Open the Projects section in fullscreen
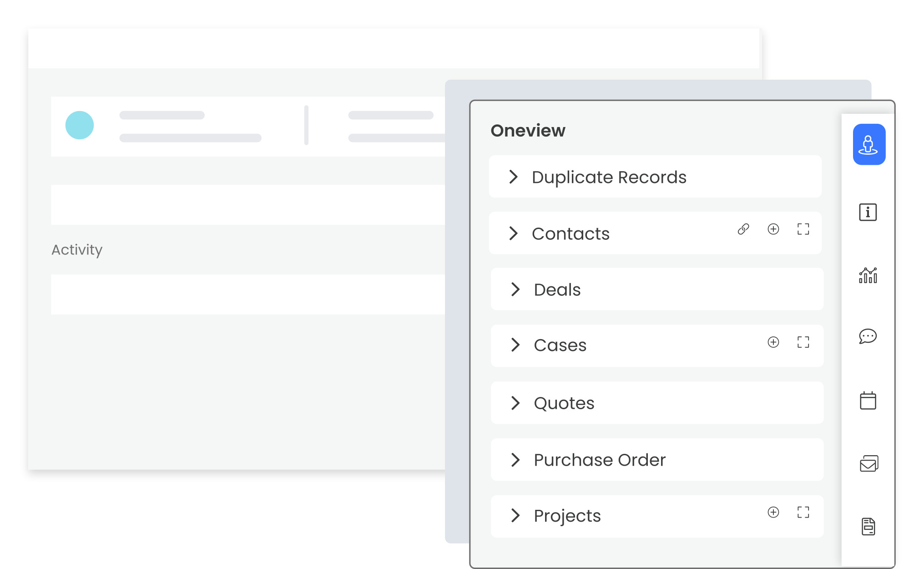 pos(803,512)
